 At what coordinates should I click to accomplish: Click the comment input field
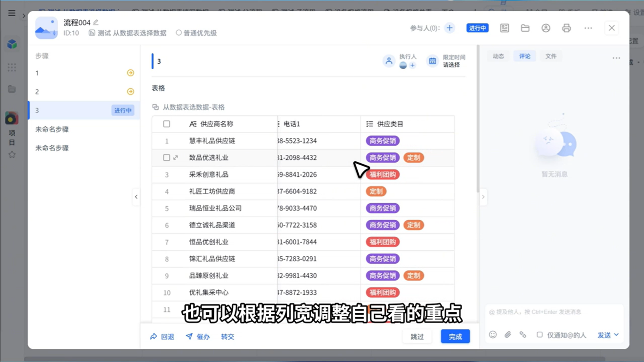pos(554,312)
